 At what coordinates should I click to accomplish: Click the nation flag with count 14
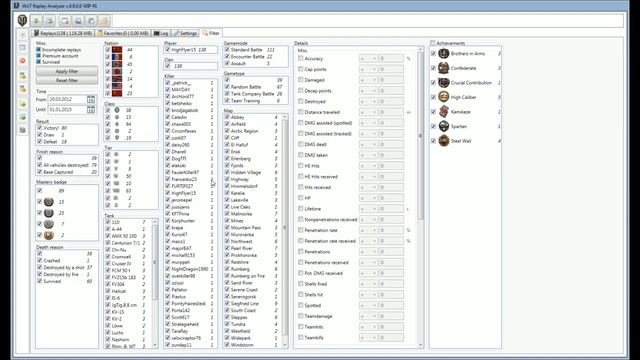point(117,79)
